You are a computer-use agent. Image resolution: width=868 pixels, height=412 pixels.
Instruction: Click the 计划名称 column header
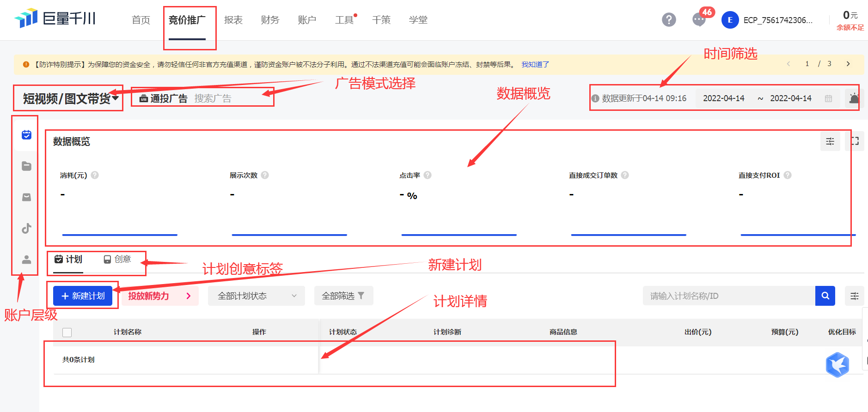coord(128,332)
